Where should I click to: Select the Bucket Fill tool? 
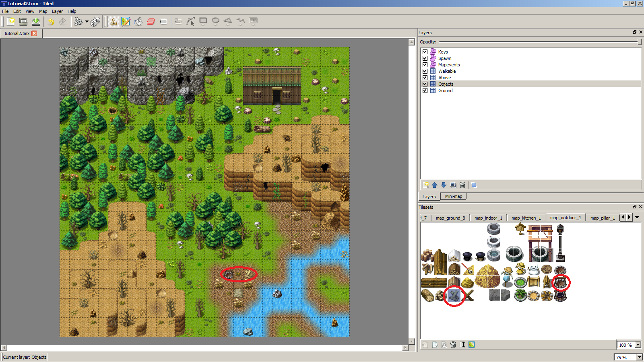(x=138, y=21)
